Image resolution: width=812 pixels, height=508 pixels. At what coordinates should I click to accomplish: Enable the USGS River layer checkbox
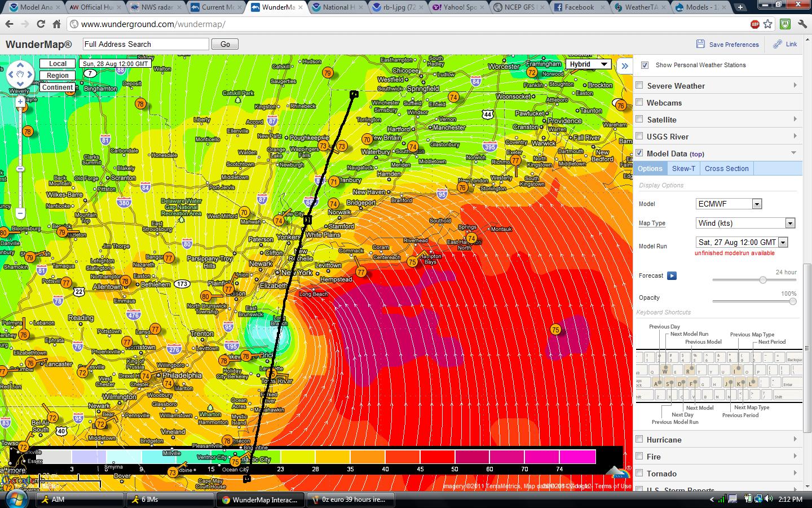point(639,136)
